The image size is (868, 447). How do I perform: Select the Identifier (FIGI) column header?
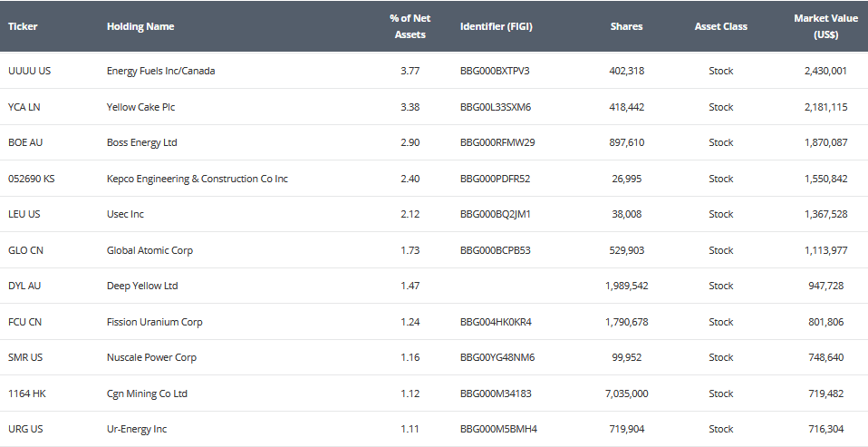(496, 26)
